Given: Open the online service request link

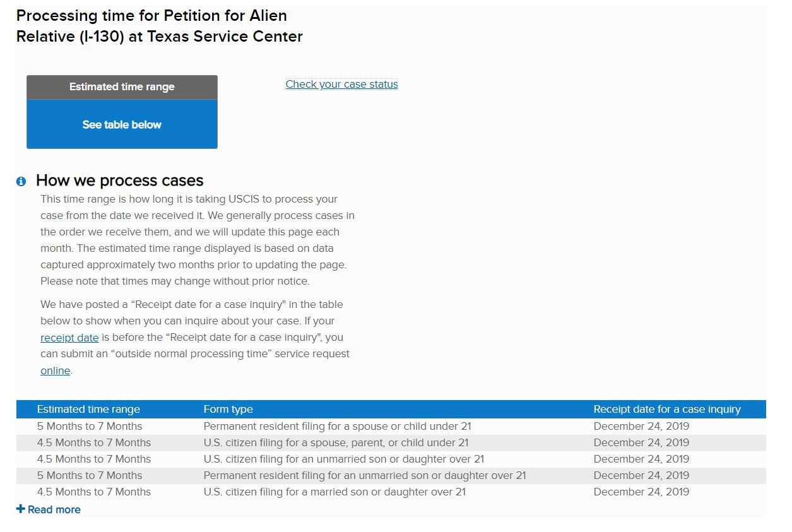Looking at the screenshot, I should (x=55, y=370).
